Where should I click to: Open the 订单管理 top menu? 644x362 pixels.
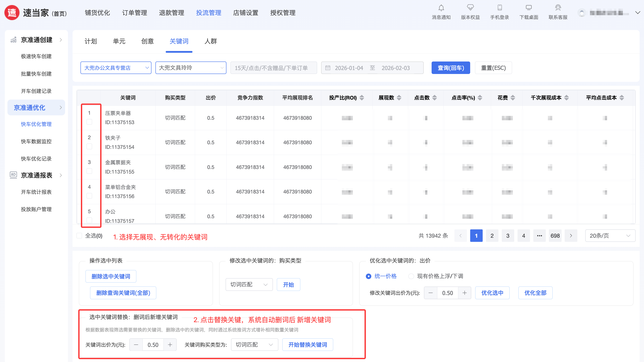click(x=135, y=13)
